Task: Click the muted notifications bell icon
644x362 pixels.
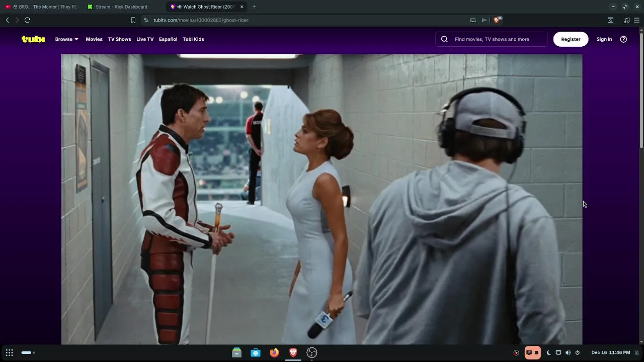Action: pyautogui.click(x=637, y=352)
